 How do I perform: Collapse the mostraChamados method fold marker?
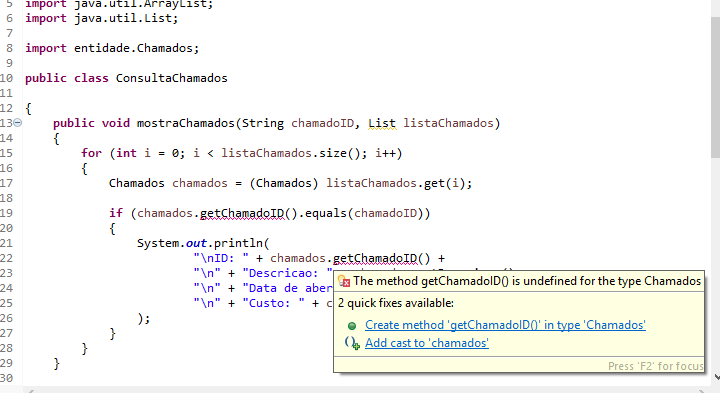[17, 123]
